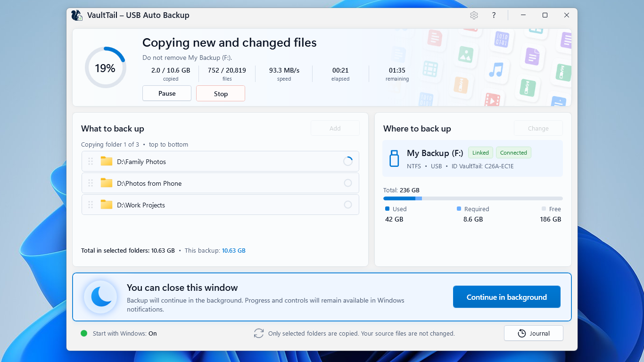Click the pending circle on Work Projects

coord(348,205)
